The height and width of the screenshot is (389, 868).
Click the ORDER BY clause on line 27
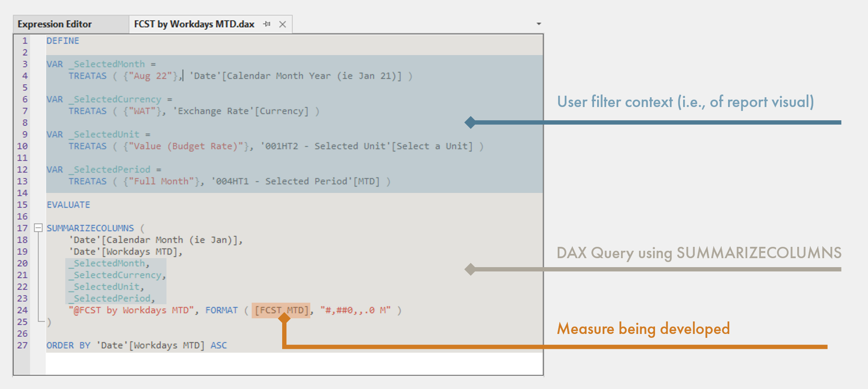coord(68,345)
